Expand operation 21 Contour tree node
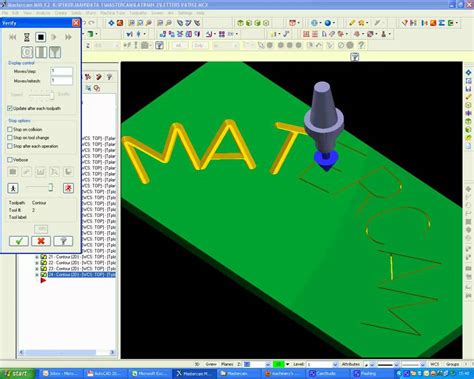This screenshot has height=379, width=474. pos(37,257)
